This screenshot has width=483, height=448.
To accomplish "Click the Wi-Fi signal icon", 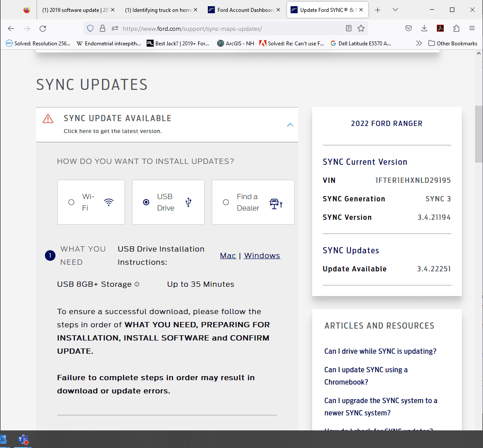I will pos(109,202).
